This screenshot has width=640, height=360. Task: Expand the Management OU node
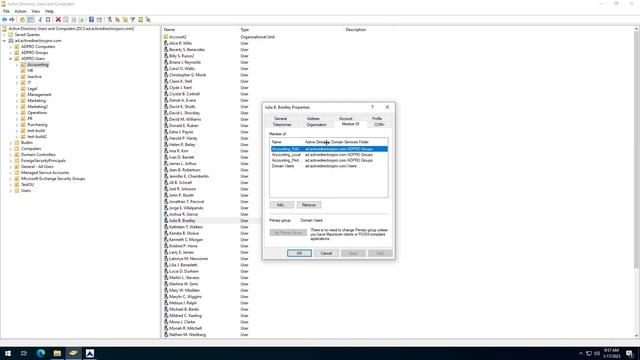(x=17, y=95)
